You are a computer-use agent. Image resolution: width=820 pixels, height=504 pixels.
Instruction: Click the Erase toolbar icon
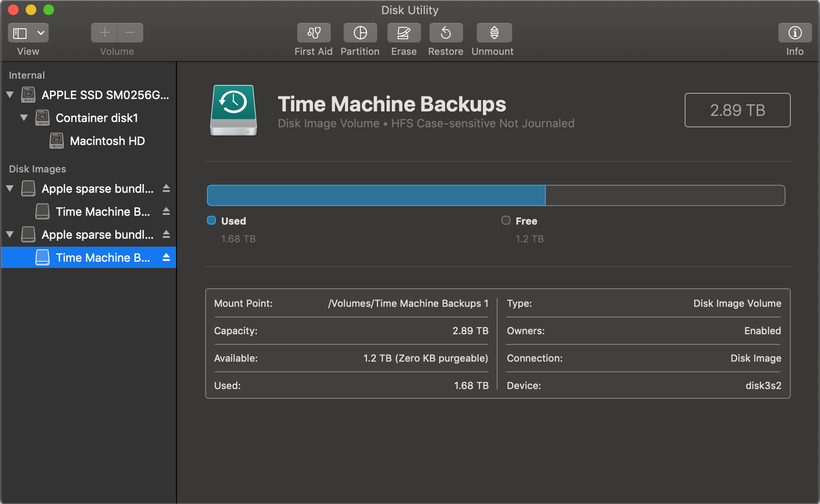404,32
